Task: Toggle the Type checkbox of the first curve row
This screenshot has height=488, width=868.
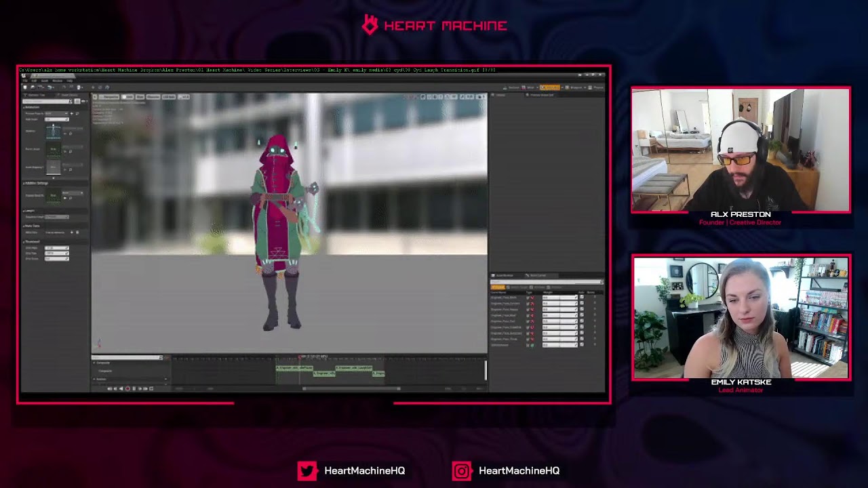Action: (528, 298)
